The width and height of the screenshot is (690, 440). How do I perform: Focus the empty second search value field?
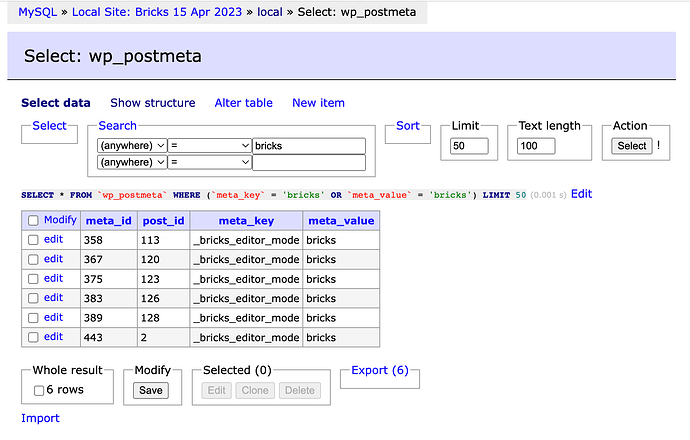(x=309, y=162)
